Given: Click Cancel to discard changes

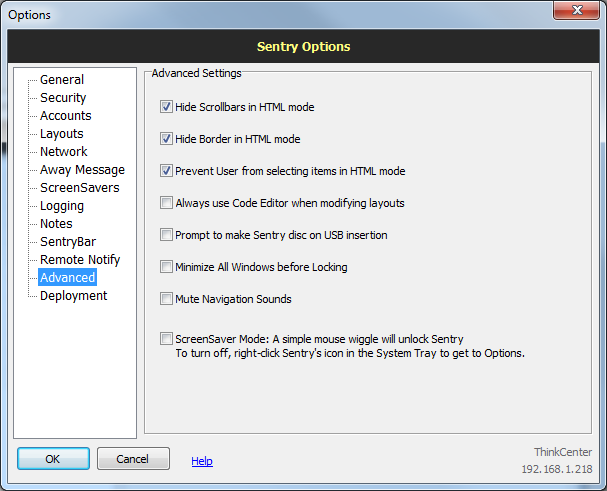Looking at the screenshot, I should [133, 458].
